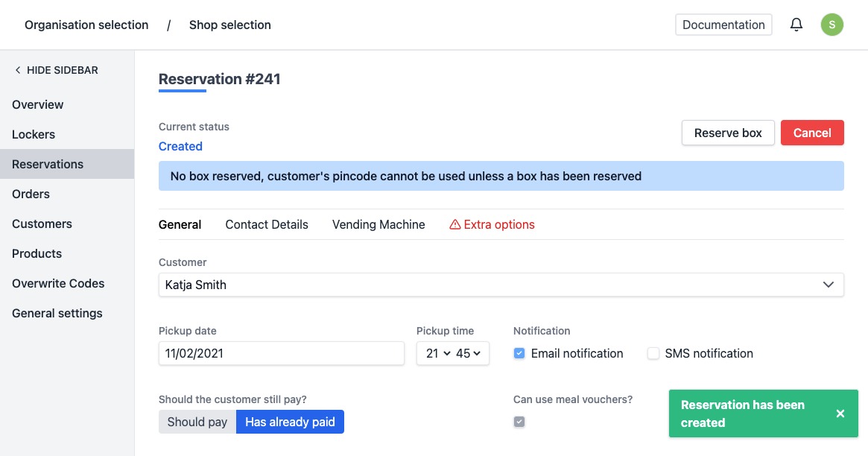
Task: Toggle the Email notification checkbox
Action: point(519,354)
